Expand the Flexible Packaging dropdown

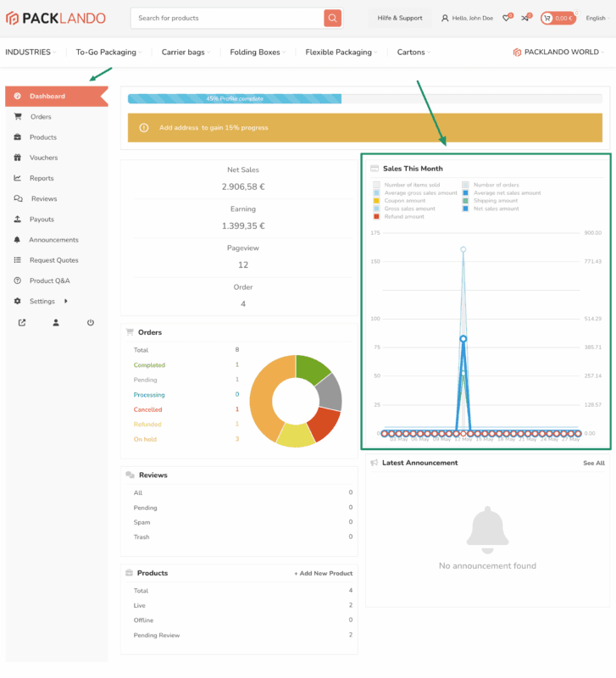point(341,53)
